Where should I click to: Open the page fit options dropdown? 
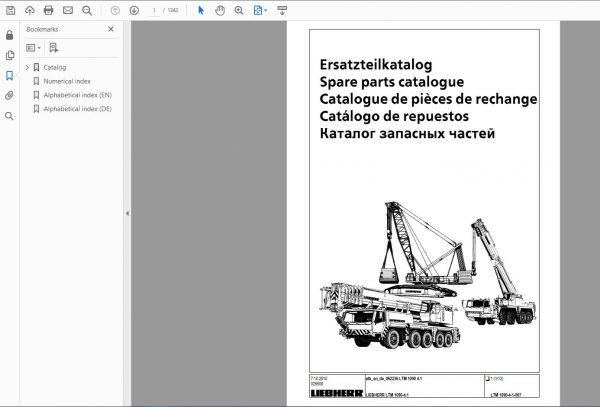click(260, 10)
